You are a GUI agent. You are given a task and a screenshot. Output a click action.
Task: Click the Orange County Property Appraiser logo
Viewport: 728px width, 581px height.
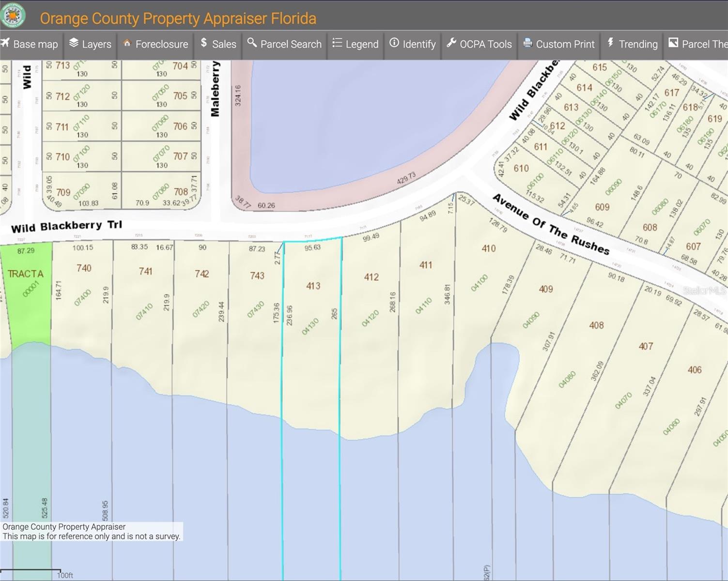click(13, 17)
